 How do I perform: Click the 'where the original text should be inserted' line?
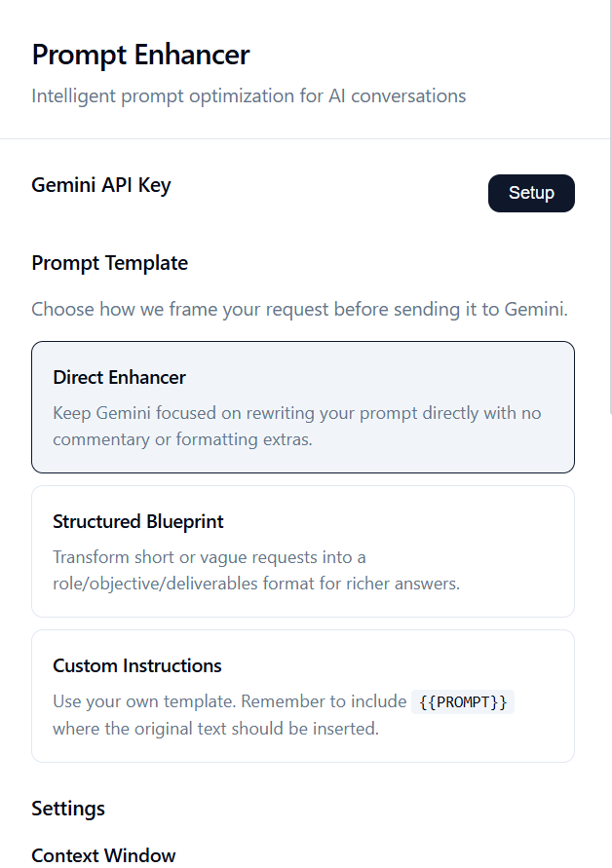pyautogui.click(x=215, y=729)
